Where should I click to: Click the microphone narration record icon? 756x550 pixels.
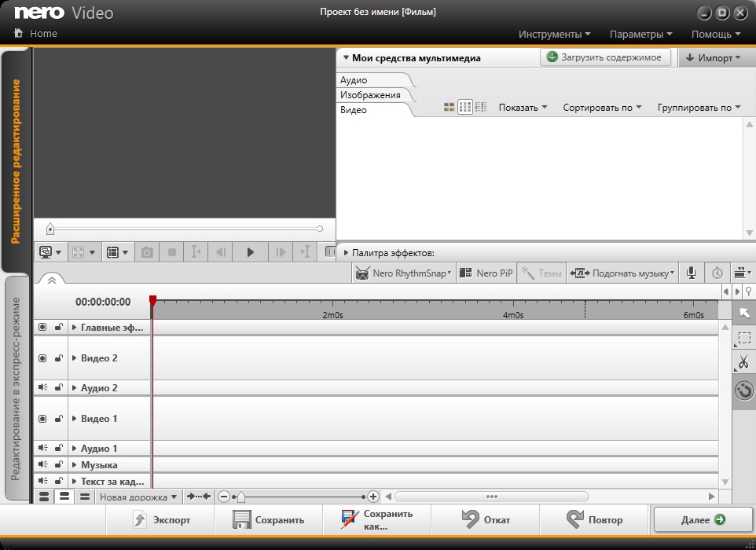692,273
